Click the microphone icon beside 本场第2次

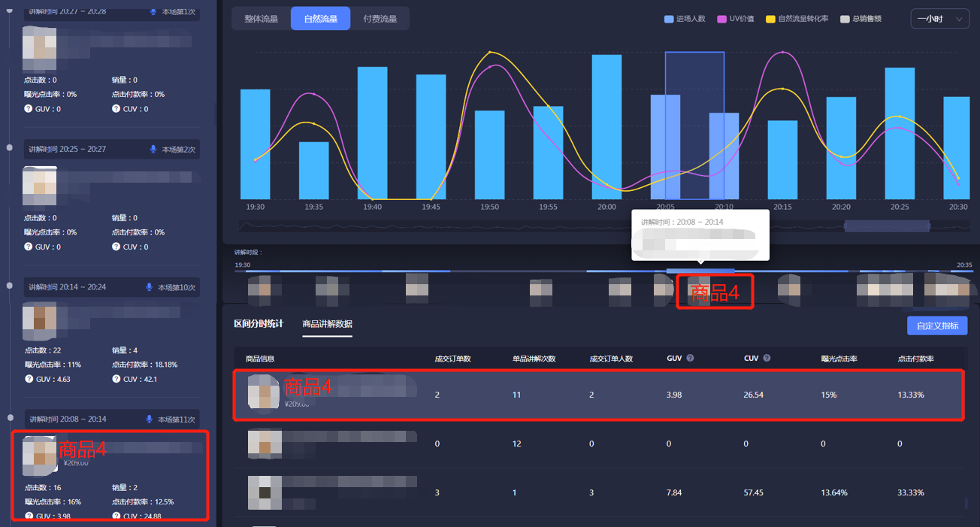pyautogui.click(x=154, y=150)
